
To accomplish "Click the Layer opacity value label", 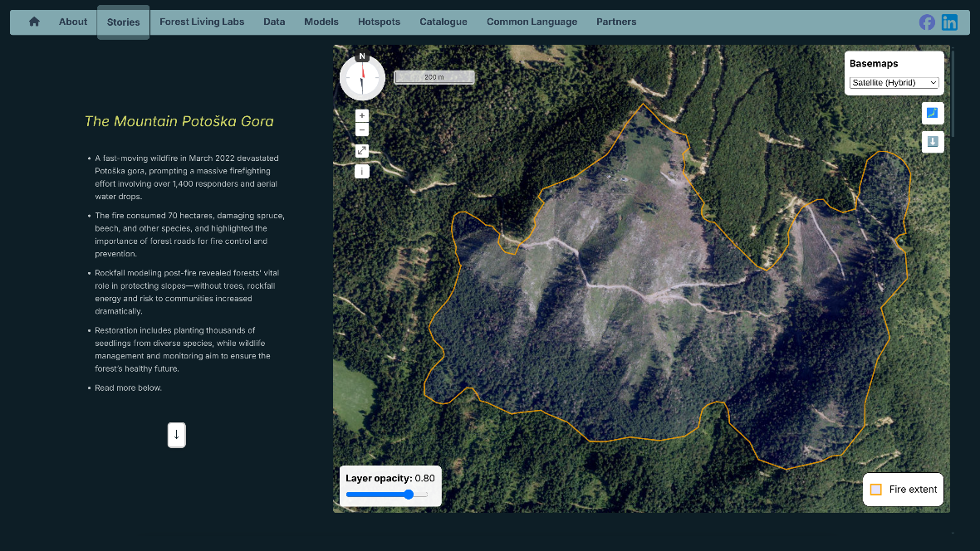I will (x=390, y=479).
